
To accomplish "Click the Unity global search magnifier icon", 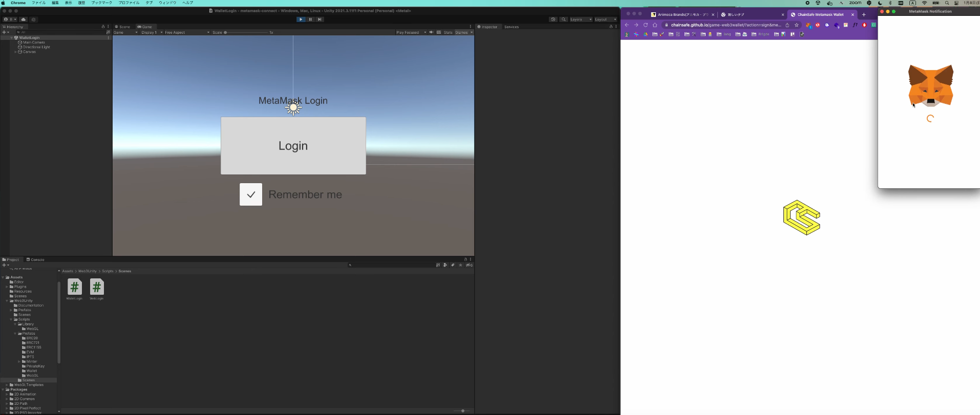I will (564, 19).
